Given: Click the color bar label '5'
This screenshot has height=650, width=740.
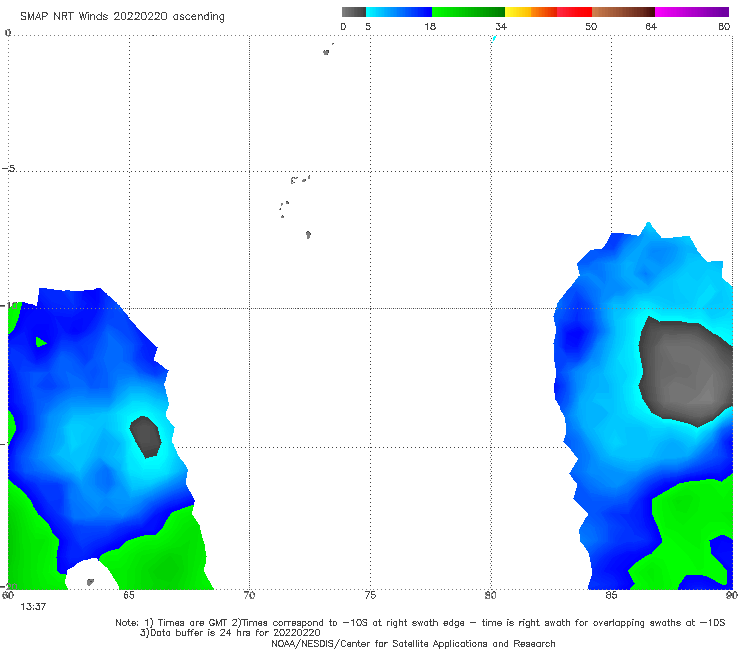Looking at the screenshot, I should [x=368, y=26].
